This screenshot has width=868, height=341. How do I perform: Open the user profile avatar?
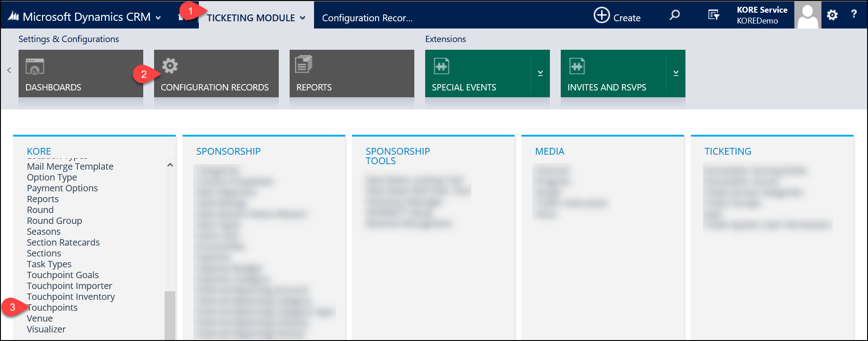click(x=807, y=15)
